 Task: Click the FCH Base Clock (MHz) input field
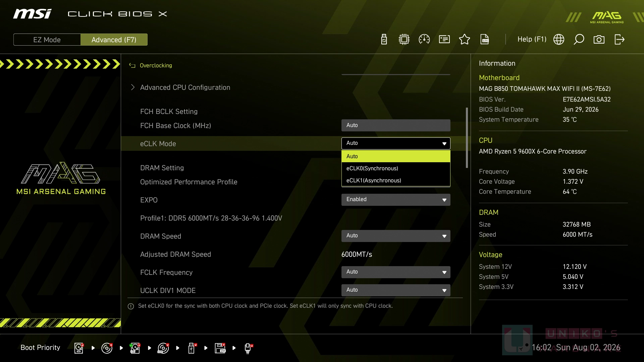tap(396, 125)
